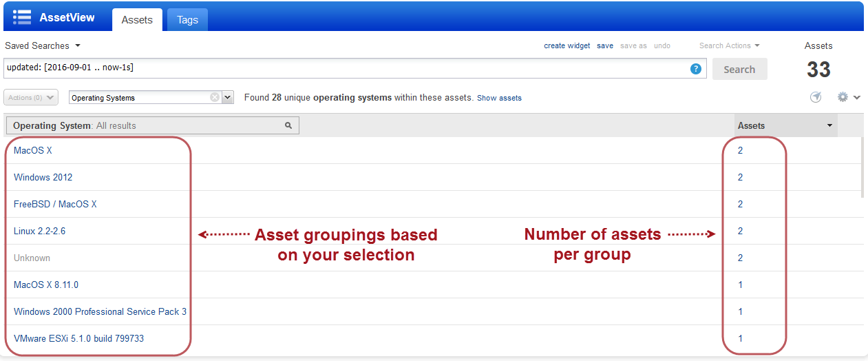Switch to the Assets tab

[137, 20]
